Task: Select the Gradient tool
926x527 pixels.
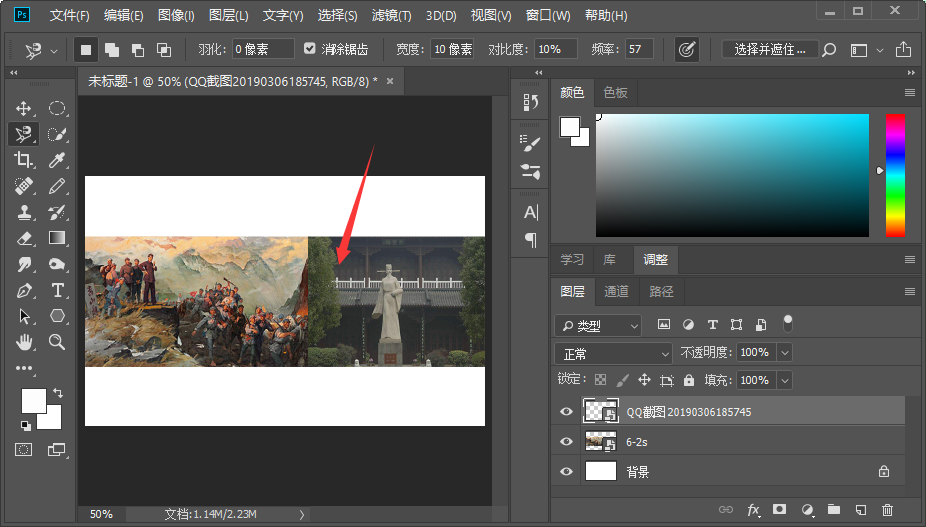Action: point(57,238)
